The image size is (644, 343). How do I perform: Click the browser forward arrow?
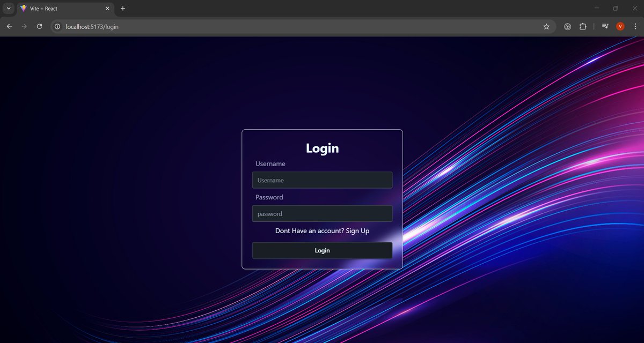click(24, 26)
